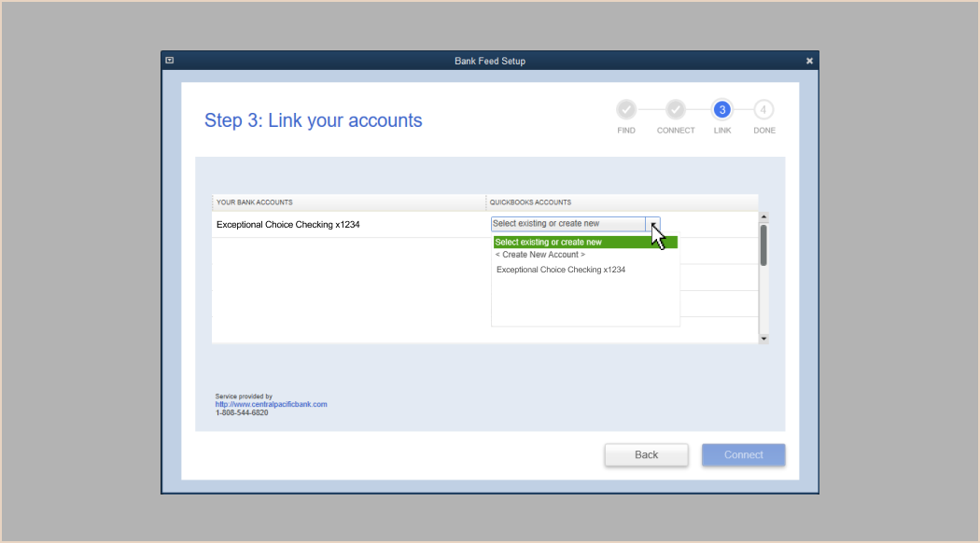Click the FIND step checkmark circle
This screenshot has height=543, width=980.
[626, 110]
